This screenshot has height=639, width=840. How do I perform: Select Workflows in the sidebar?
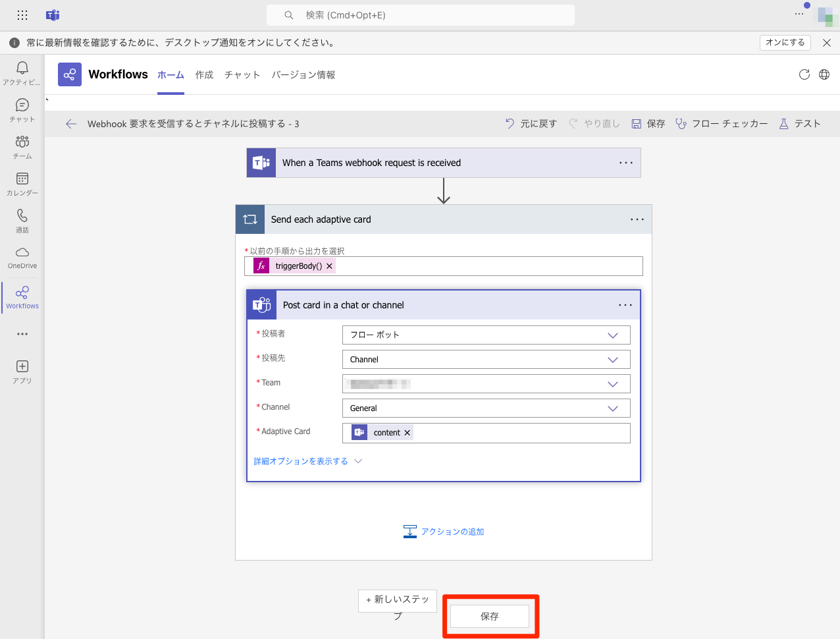(22, 297)
